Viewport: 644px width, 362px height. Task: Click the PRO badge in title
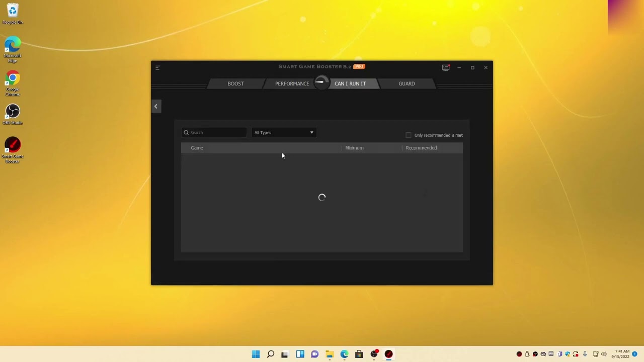pyautogui.click(x=359, y=66)
